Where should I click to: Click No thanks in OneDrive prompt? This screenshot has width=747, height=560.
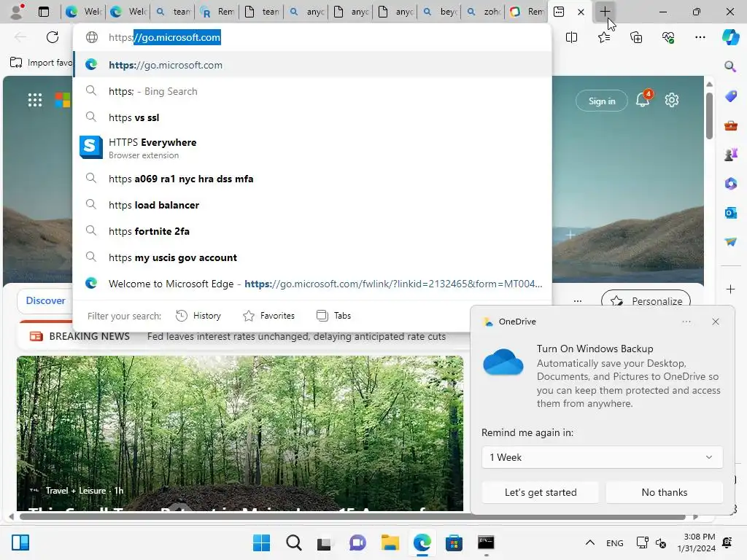pos(664,492)
